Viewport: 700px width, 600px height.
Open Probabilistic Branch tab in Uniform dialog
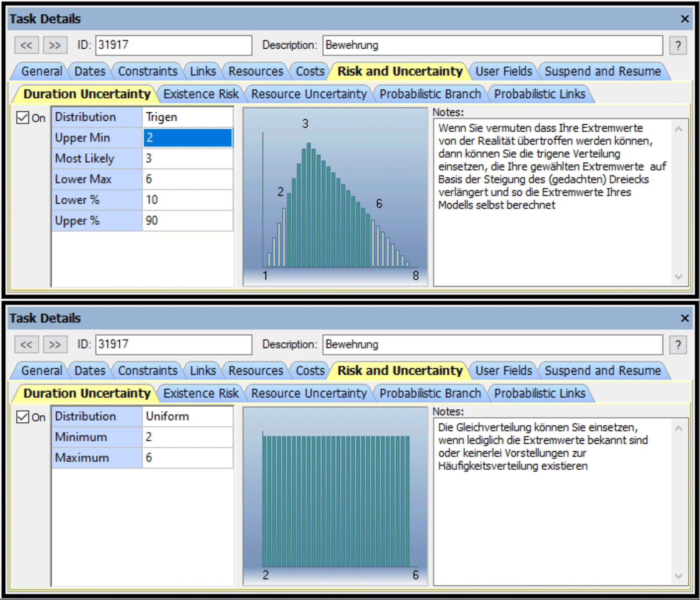point(430,394)
